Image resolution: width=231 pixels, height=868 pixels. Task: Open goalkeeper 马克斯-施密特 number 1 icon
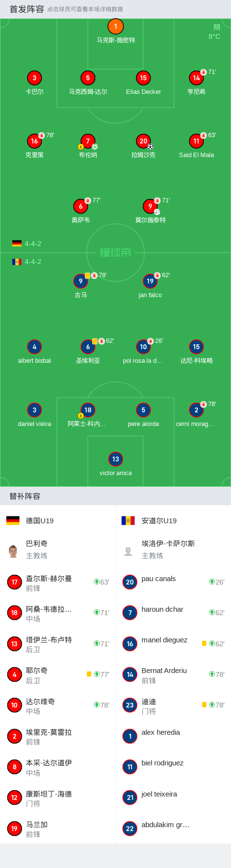pos(115,26)
